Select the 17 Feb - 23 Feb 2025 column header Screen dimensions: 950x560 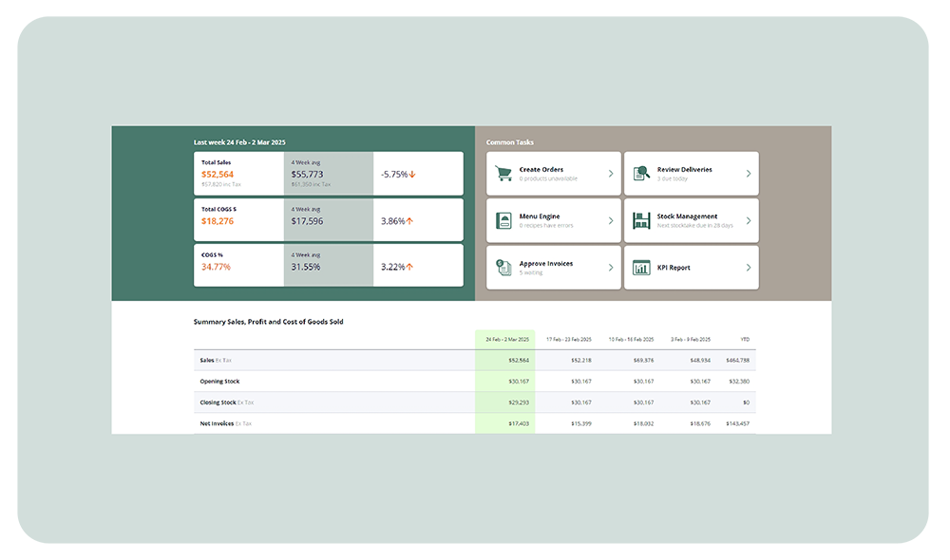(568, 339)
